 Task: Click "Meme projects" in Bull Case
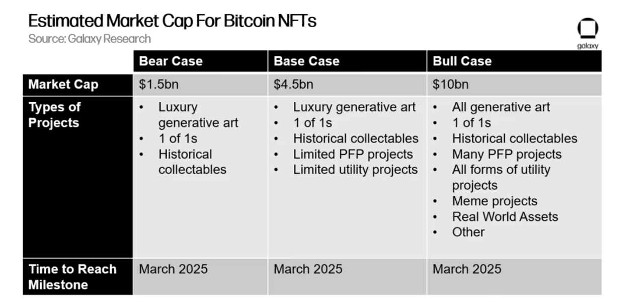pos(495,201)
